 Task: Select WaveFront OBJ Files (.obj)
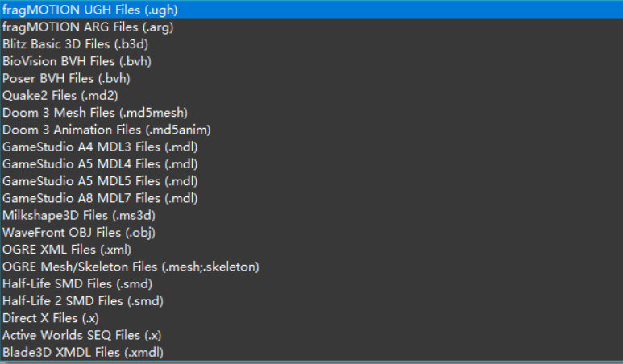pyautogui.click(x=311, y=232)
